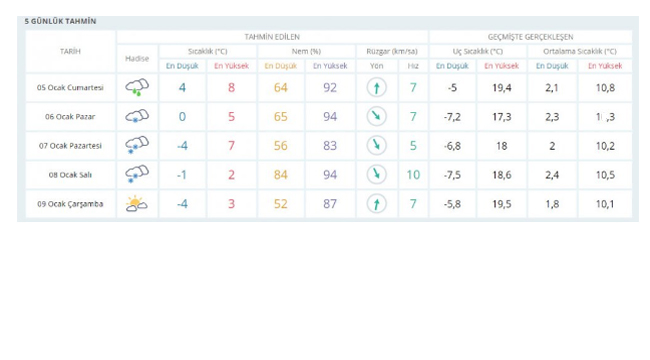This screenshot has height=360, width=650.
Task: Click the snow cloud icon for 06 Ocak Pazar
Action: click(x=137, y=116)
